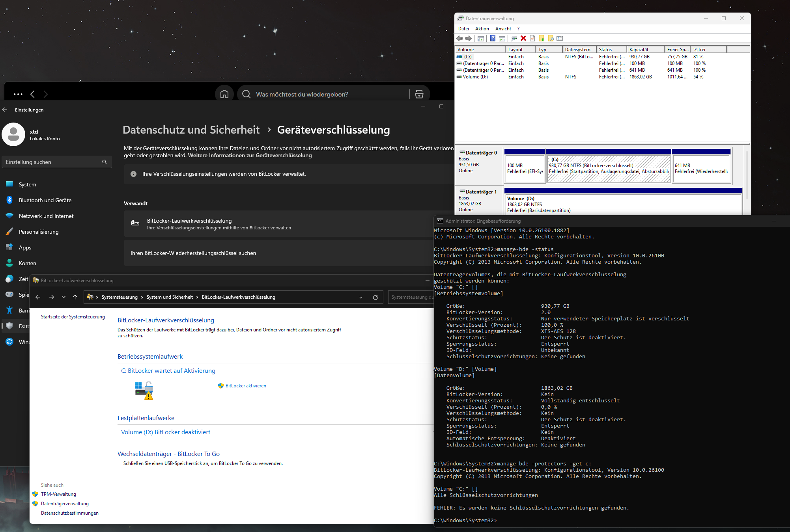Click the blue help question mark toolbar icon

(493, 38)
